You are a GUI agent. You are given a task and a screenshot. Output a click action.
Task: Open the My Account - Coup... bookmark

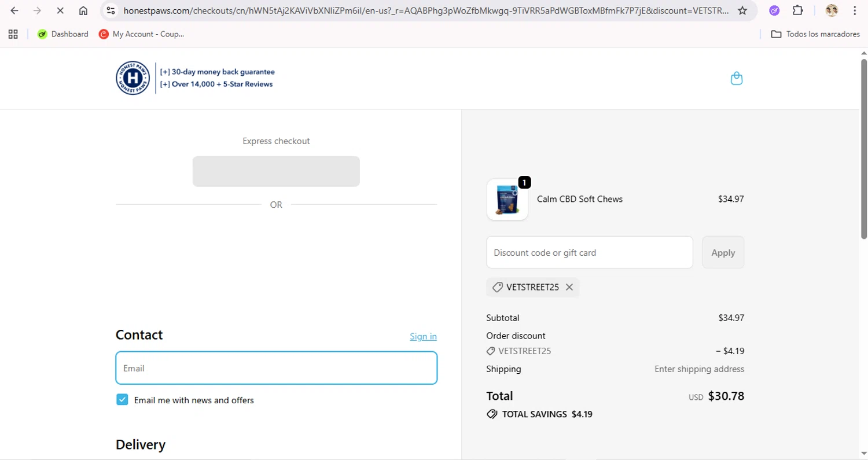coord(142,34)
